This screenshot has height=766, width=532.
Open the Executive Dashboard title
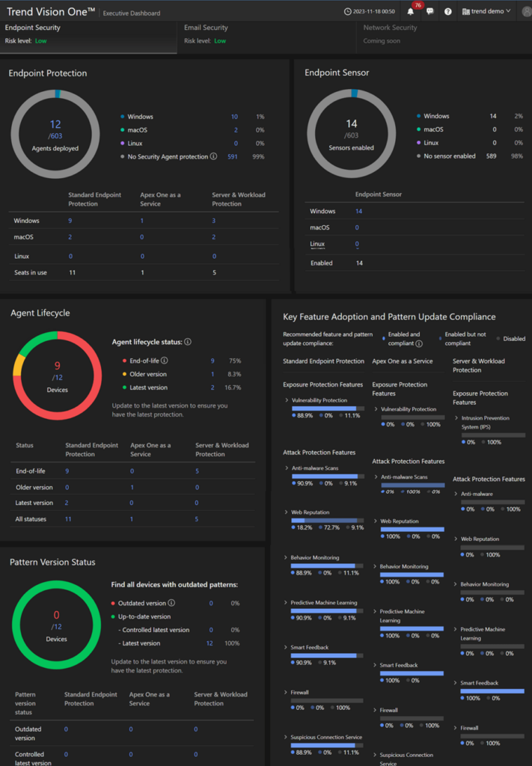pos(132,13)
